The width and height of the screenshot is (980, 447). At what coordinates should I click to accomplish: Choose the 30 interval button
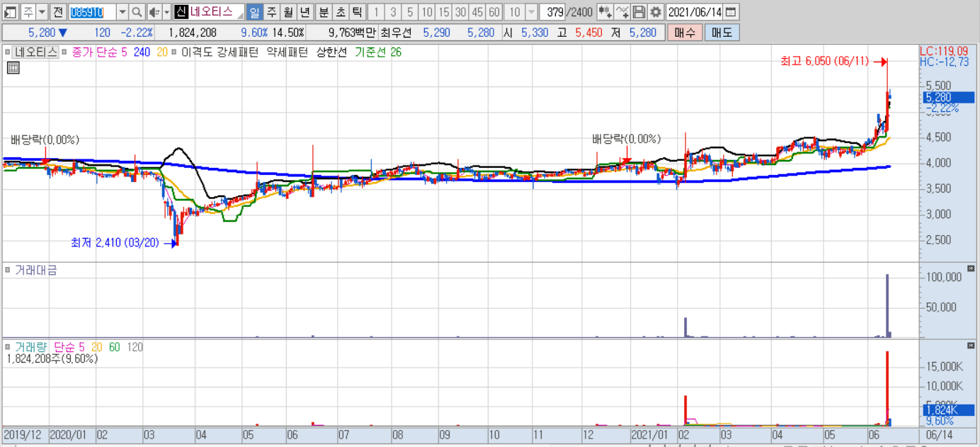pyautogui.click(x=460, y=12)
